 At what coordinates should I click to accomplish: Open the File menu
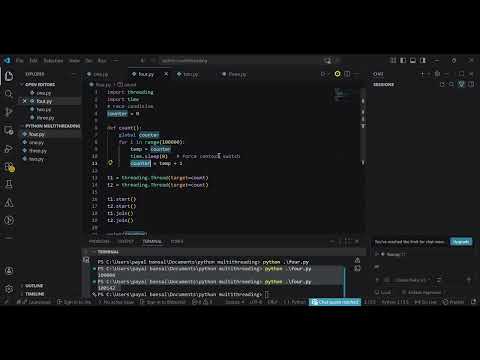[20, 61]
